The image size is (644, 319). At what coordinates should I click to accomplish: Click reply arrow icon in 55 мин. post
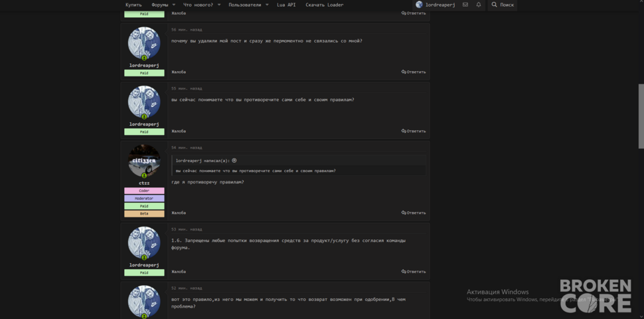pos(404,131)
